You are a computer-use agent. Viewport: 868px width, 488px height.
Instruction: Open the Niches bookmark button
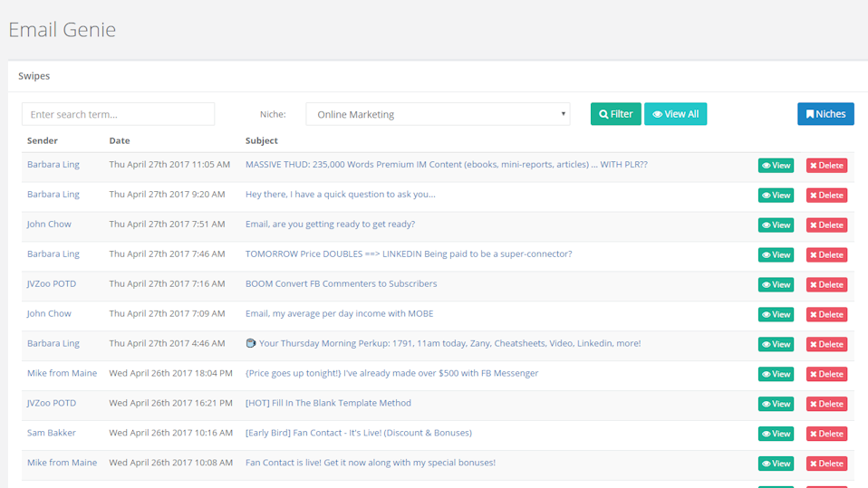click(825, 114)
